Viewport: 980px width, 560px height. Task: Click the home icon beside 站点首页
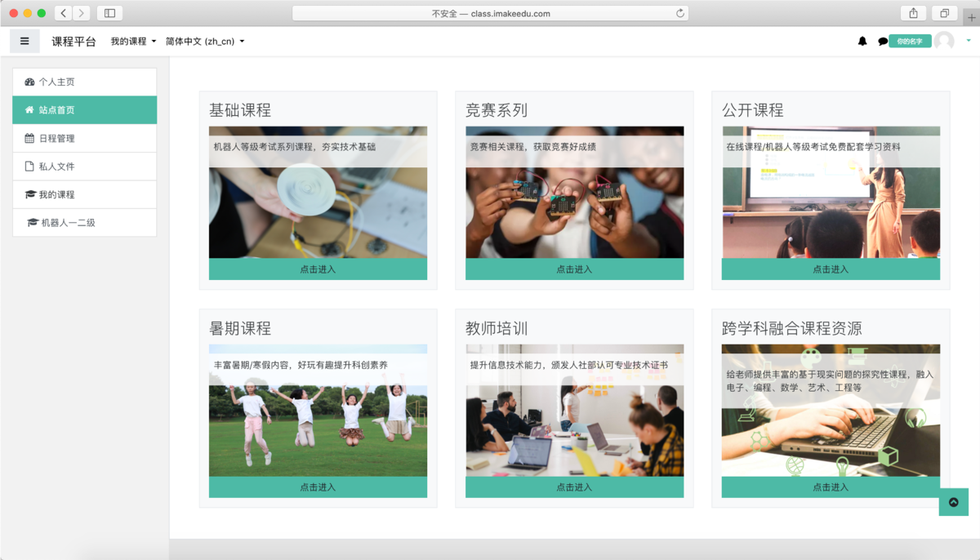(30, 110)
